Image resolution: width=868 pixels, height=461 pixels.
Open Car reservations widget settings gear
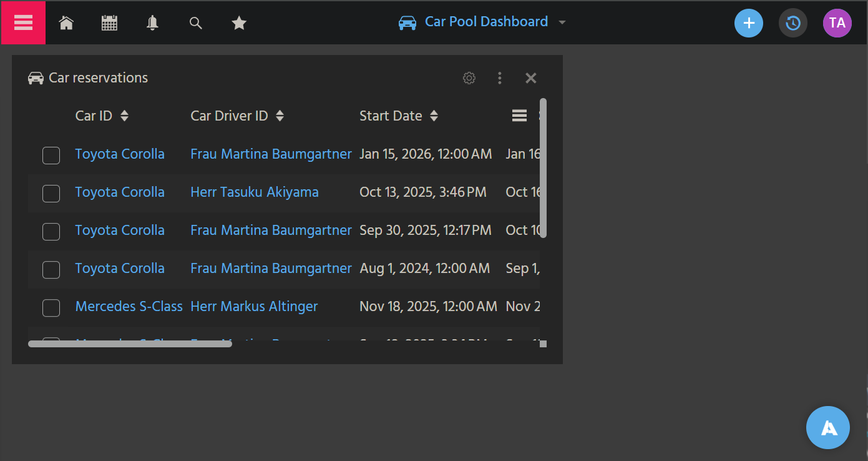click(469, 78)
